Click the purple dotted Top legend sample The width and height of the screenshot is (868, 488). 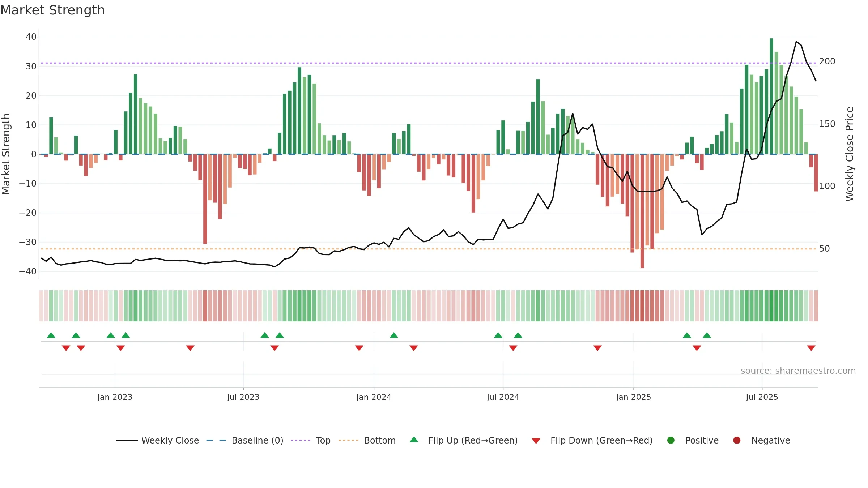(301, 440)
